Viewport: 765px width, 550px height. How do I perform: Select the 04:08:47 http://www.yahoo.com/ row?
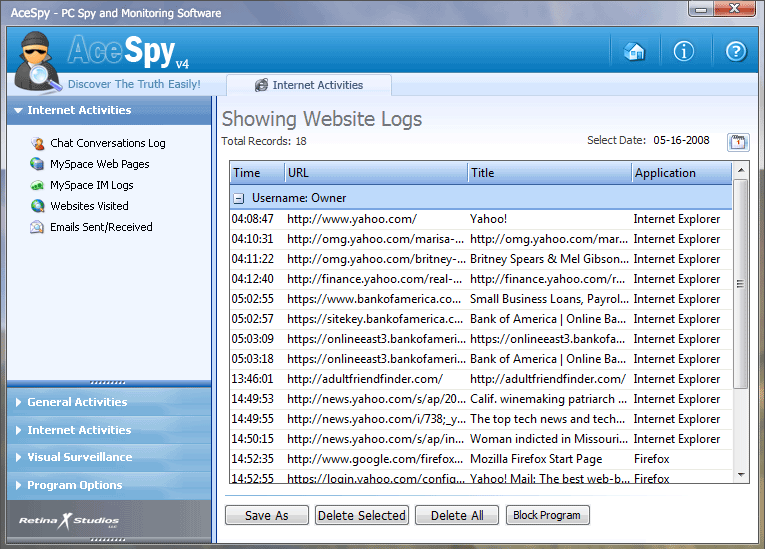(481, 219)
